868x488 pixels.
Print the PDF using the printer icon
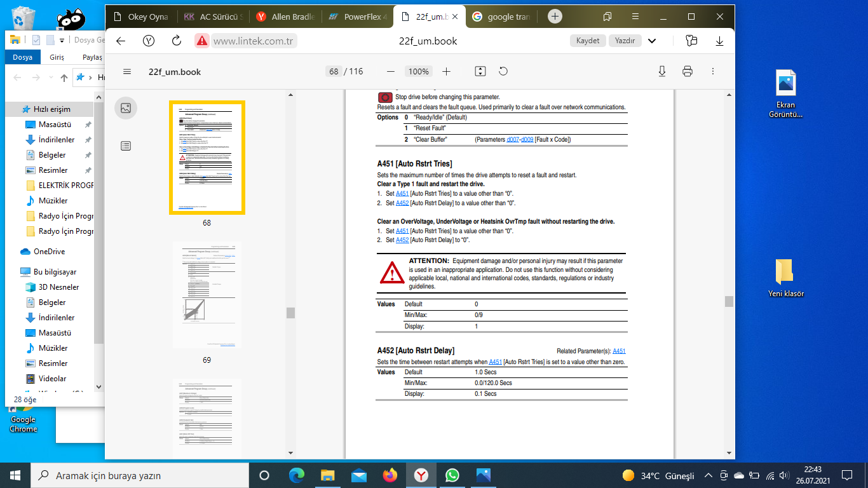[687, 72]
